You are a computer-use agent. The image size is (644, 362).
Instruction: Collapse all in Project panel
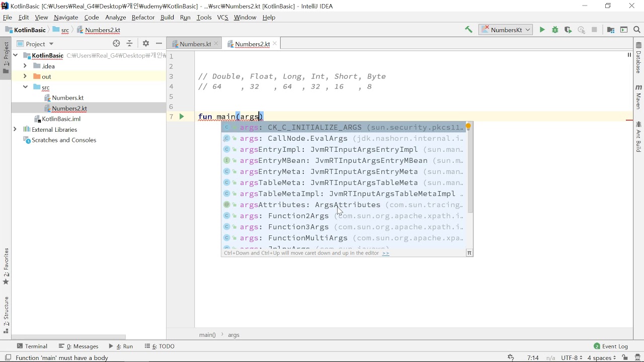[130, 44]
